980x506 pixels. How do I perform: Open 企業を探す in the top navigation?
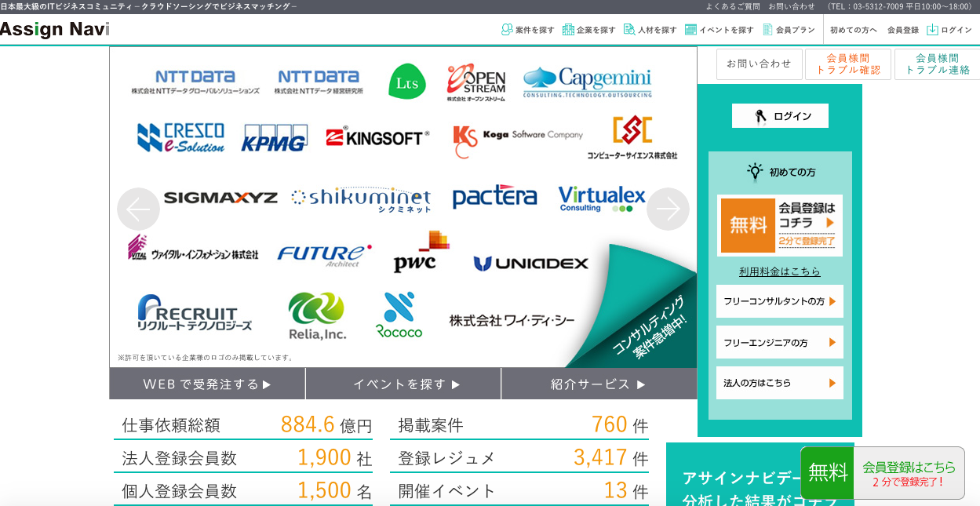(x=589, y=30)
